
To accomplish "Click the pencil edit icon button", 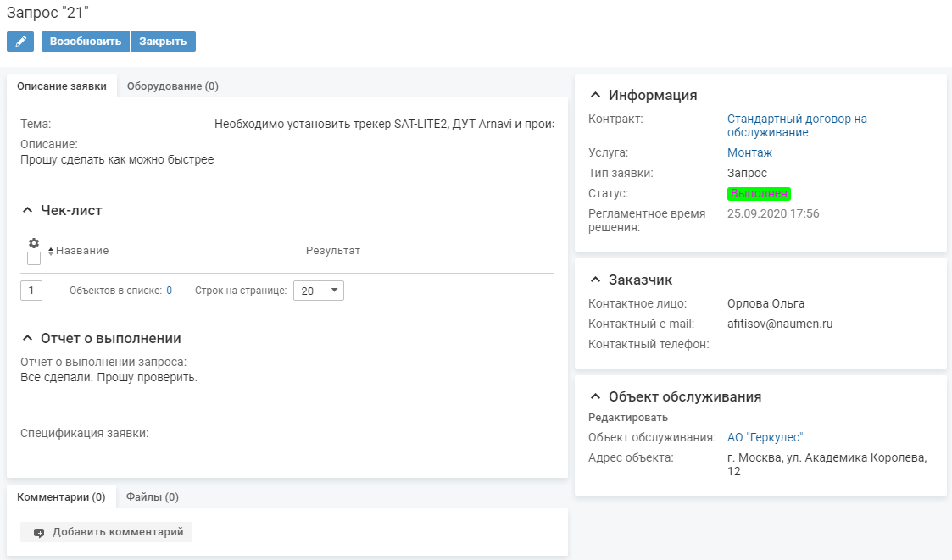I will click(x=20, y=42).
